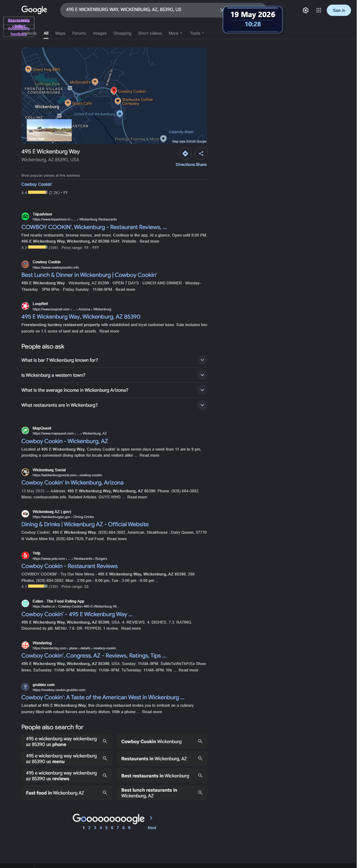Click the Sign in button
This screenshot has height=868, width=361.
pyautogui.click(x=339, y=10)
